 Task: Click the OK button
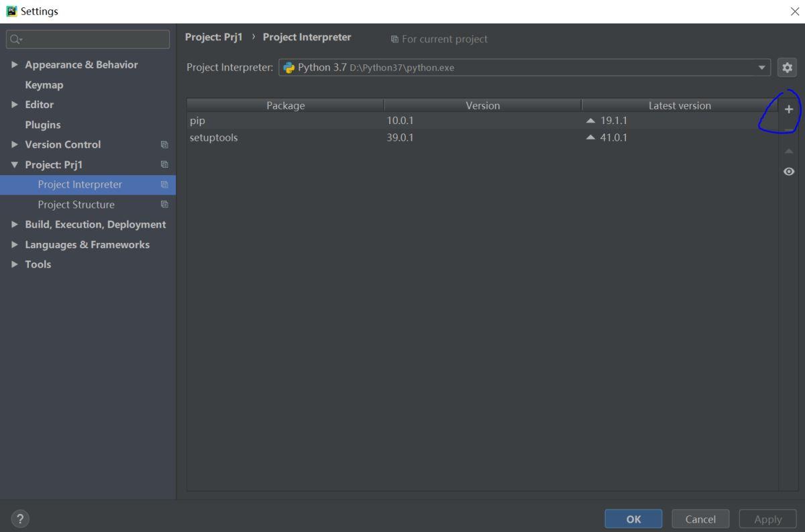(633, 519)
